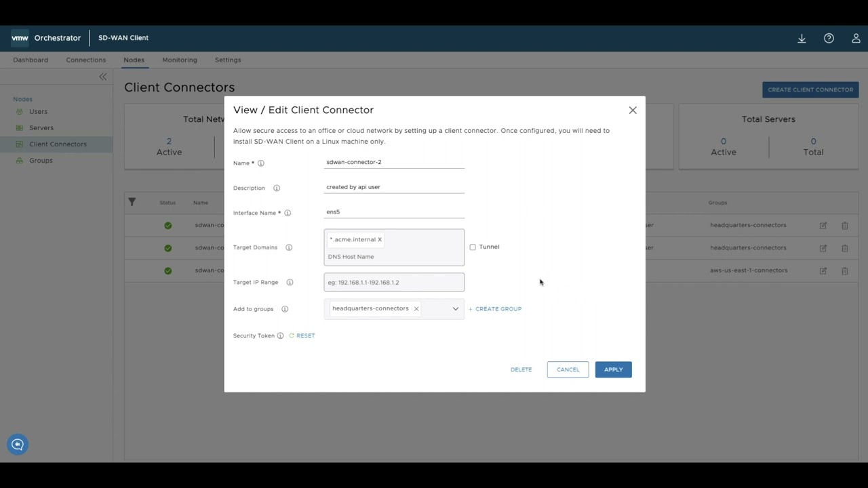Reset the Security Token
The image size is (868, 488).
tap(302, 335)
